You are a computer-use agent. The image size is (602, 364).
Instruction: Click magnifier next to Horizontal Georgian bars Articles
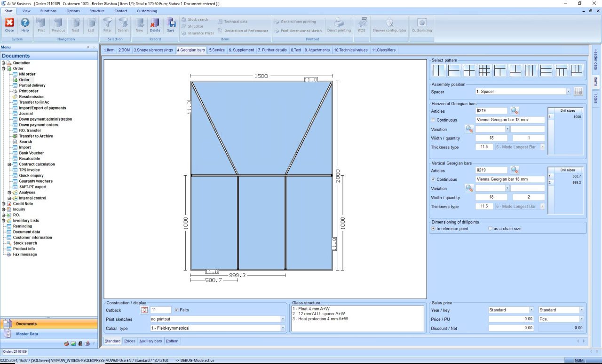tap(515, 111)
